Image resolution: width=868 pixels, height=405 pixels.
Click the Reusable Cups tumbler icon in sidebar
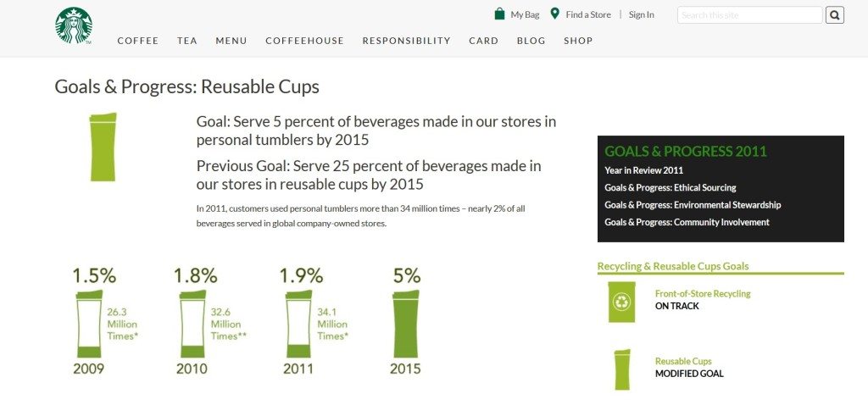(x=622, y=369)
